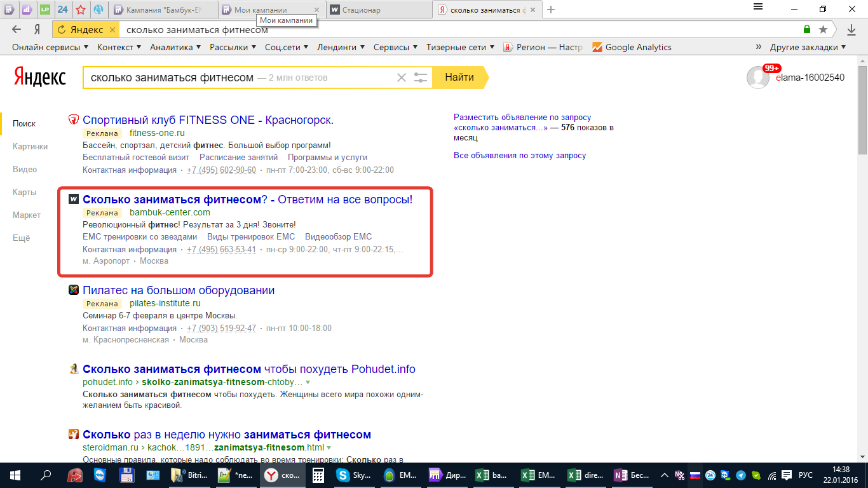Open browser downloads arrow icon
868x488 pixels.
pos(851,29)
